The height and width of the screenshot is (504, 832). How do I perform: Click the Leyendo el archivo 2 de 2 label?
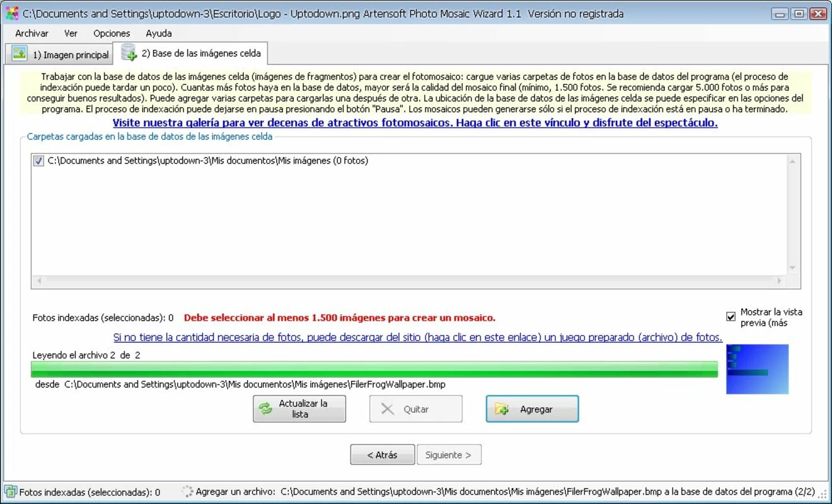[86, 355]
